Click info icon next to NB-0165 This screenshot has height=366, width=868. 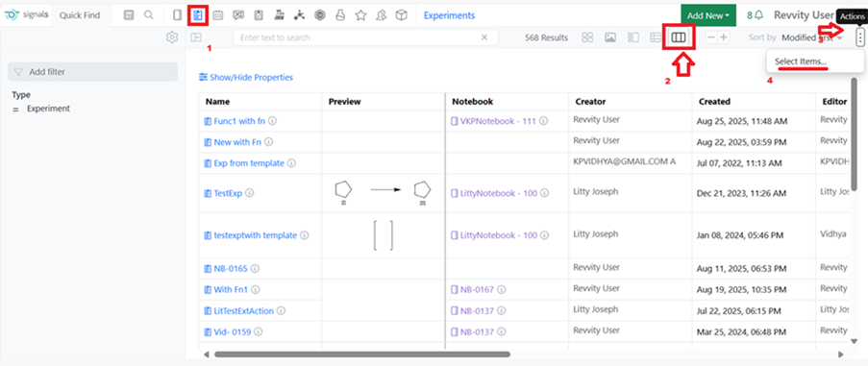click(x=256, y=269)
